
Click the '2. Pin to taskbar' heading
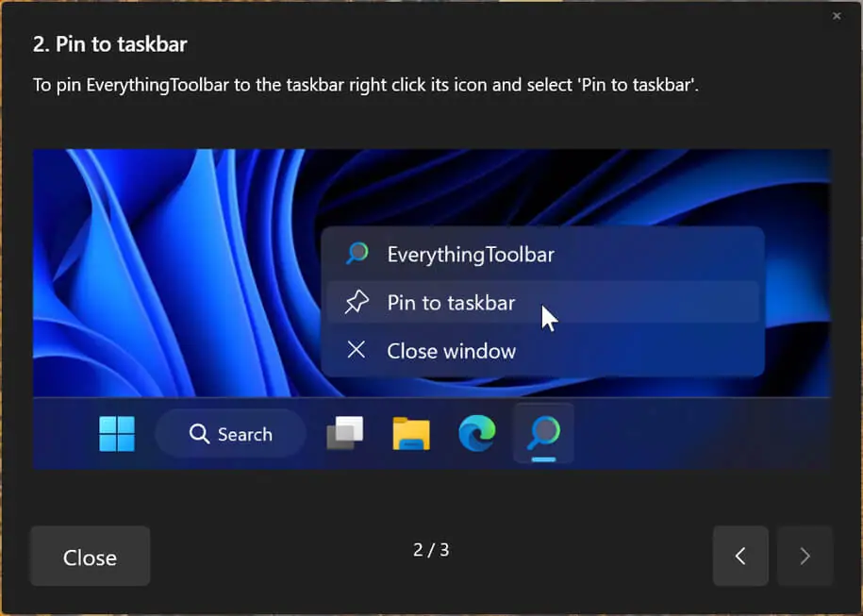tap(110, 44)
